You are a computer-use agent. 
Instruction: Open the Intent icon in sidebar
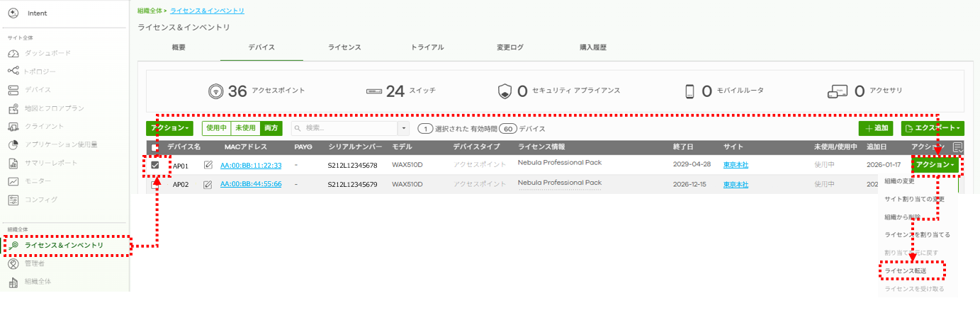13,13
